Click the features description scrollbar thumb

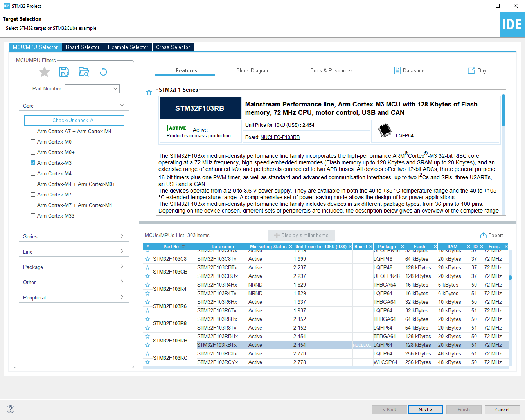pyautogui.click(x=503, y=110)
